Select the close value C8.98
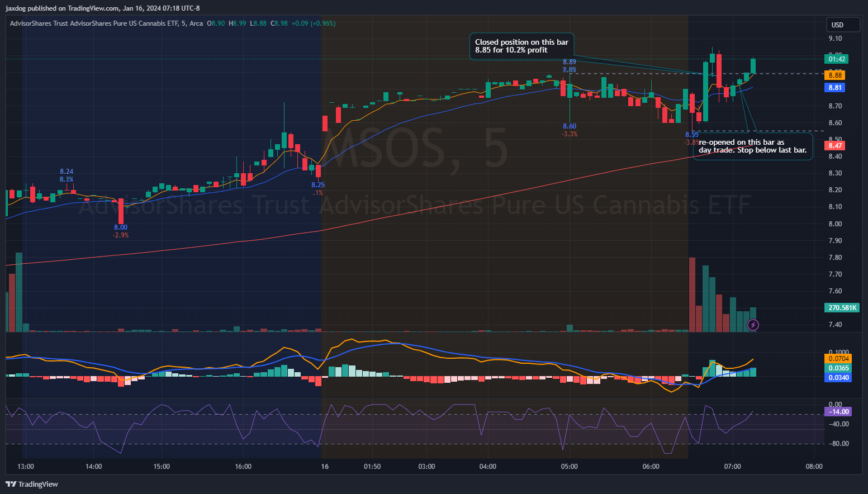Image resolution: width=868 pixels, height=494 pixels. pyautogui.click(x=279, y=23)
